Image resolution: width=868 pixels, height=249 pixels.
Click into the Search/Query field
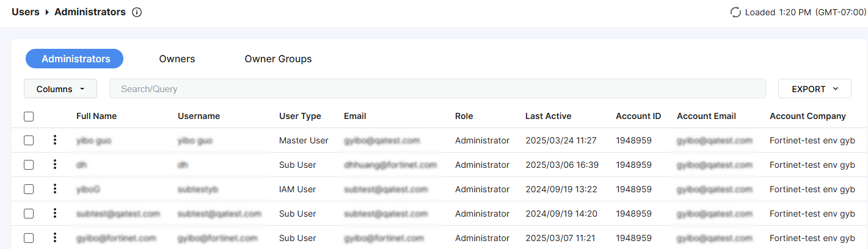[x=437, y=89]
